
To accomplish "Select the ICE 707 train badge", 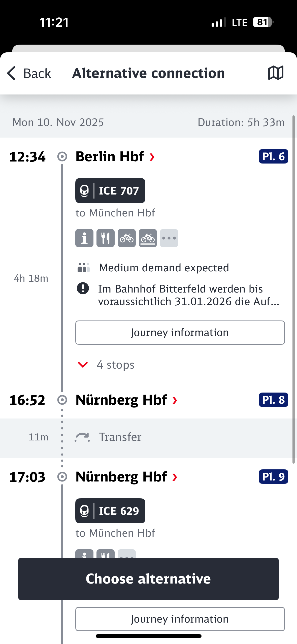I will (x=110, y=191).
